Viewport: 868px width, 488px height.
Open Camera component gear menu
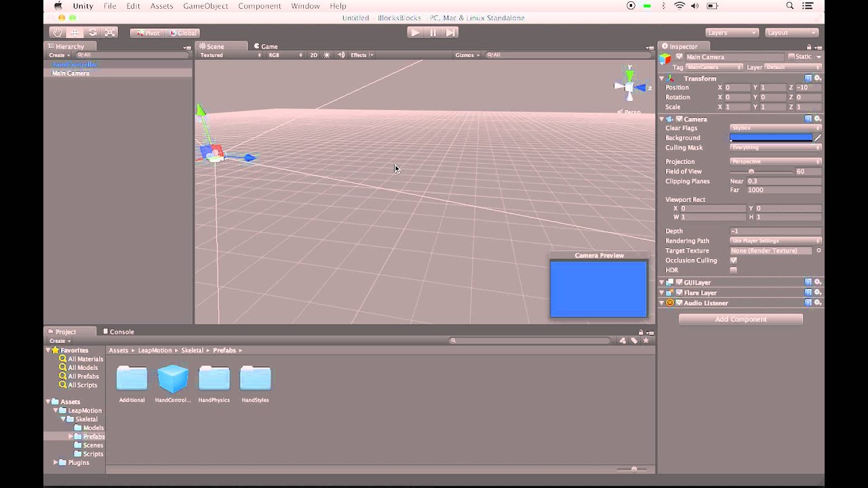[817, 119]
